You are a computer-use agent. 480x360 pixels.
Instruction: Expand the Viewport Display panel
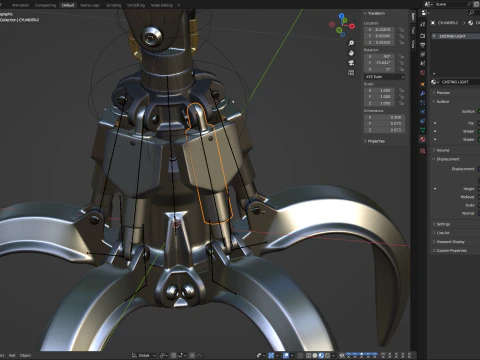[x=449, y=242]
